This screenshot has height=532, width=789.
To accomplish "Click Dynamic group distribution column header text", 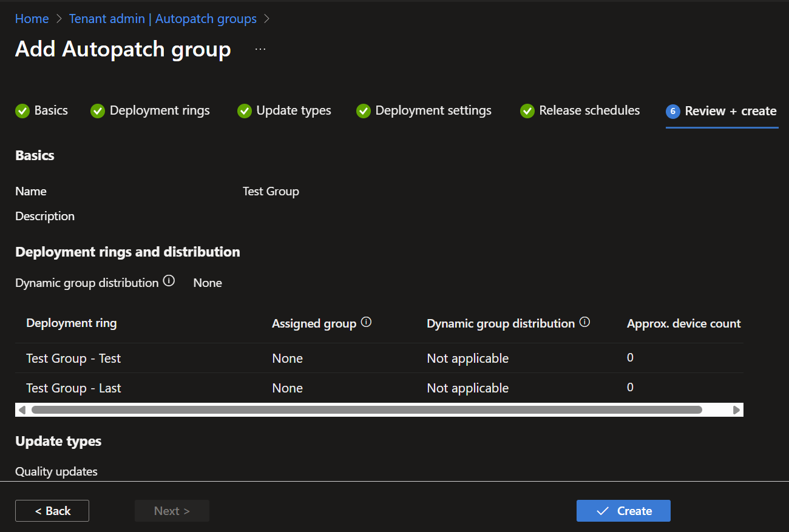I will [501, 323].
